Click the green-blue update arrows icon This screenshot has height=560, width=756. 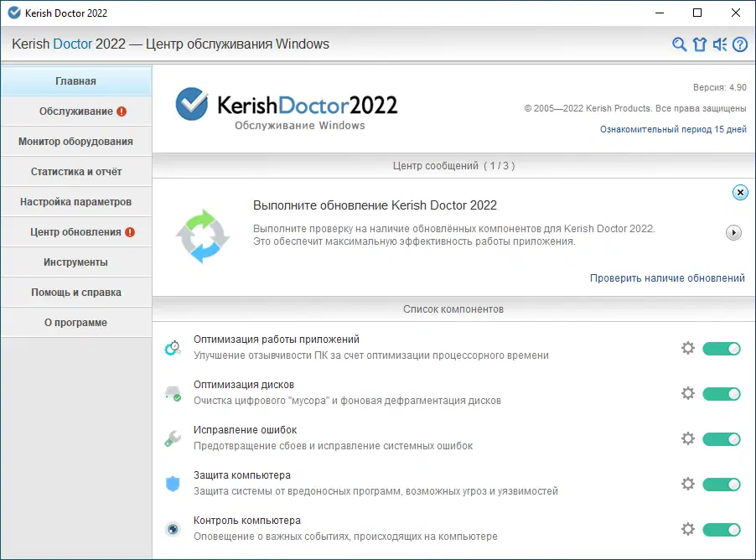(x=203, y=236)
